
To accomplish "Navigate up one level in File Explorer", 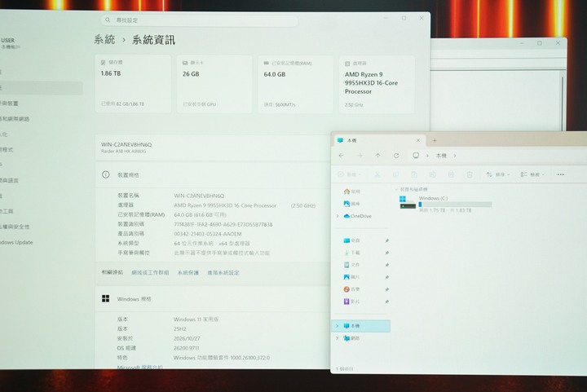I will pos(377,156).
